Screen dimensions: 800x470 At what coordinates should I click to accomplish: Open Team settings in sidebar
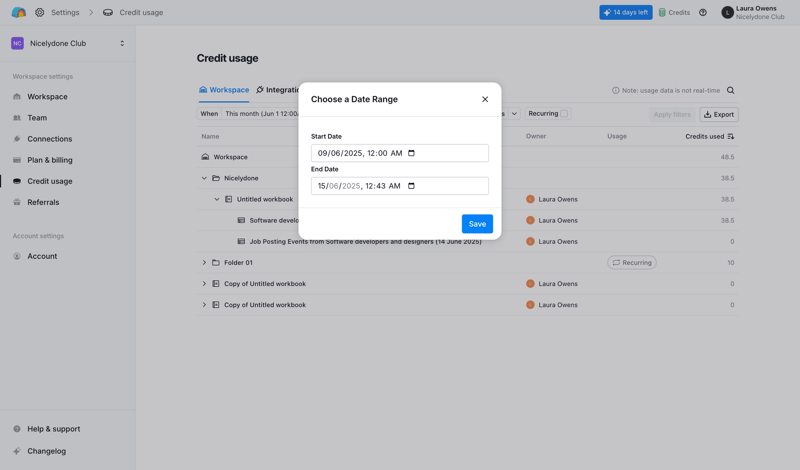37,117
